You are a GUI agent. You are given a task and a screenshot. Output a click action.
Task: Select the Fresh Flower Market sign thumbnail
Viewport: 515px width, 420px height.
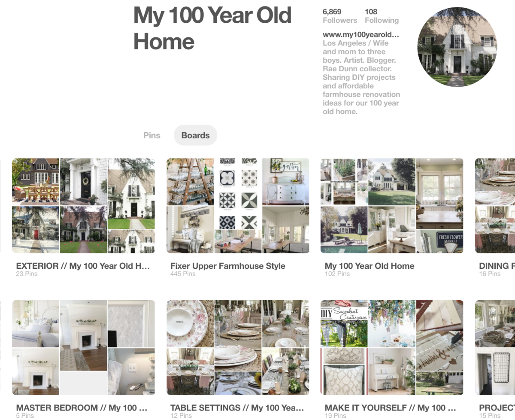439,241
